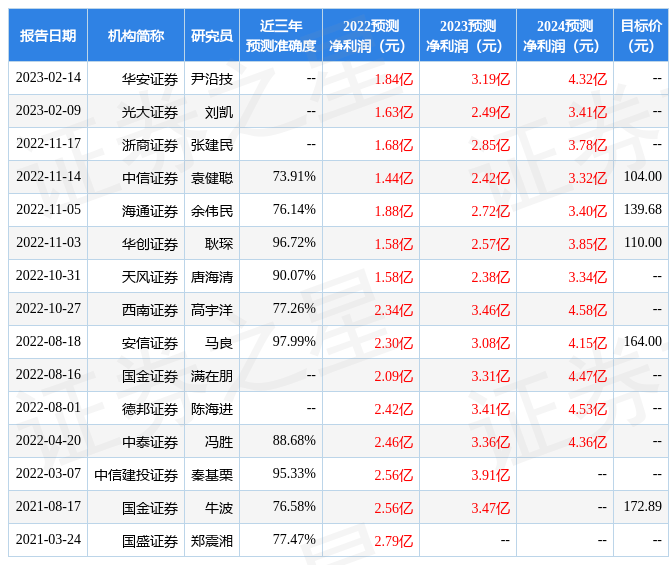Click the 报告日期 column header
The height and width of the screenshot is (565, 669).
point(48,35)
